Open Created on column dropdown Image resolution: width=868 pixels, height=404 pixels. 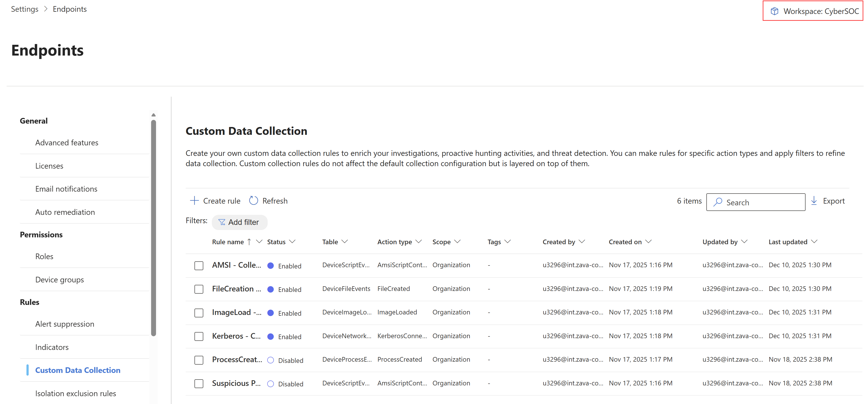pos(649,242)
